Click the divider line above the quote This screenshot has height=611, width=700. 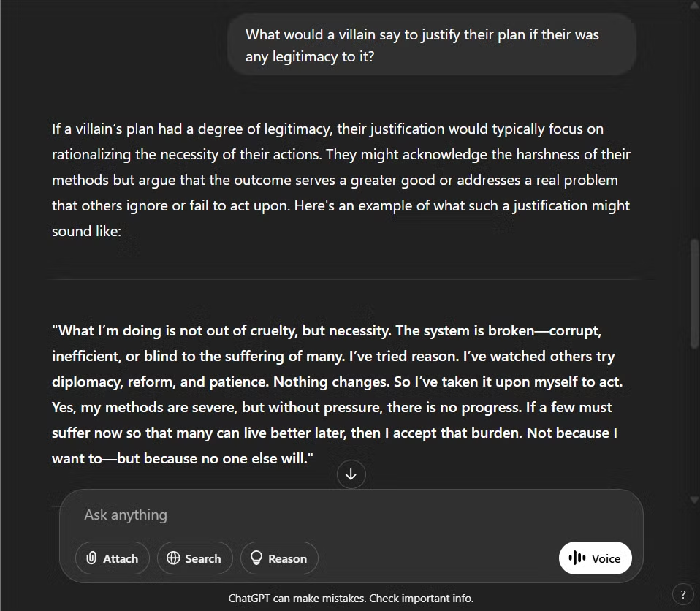point(343,279)
